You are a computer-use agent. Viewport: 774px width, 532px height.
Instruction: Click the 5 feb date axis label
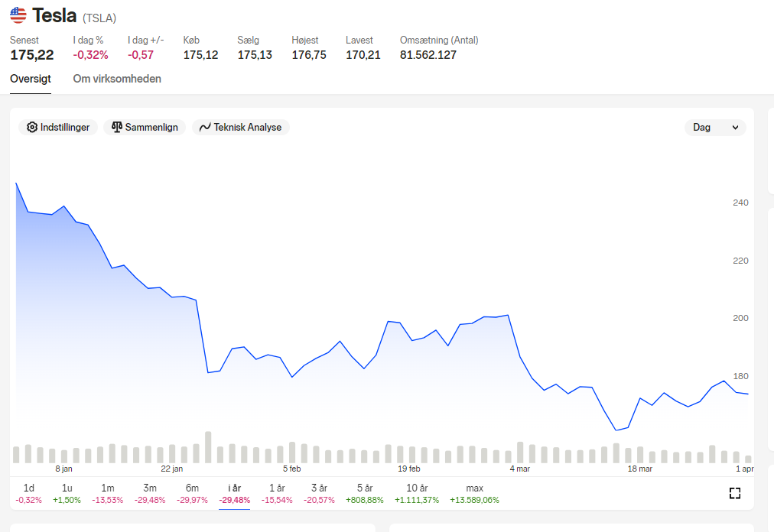point(291,469)
